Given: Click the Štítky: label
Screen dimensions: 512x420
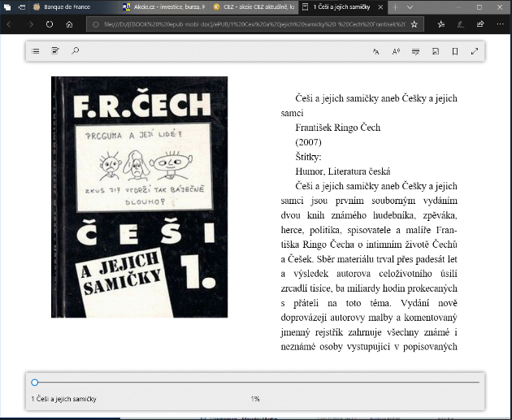Looking at the screenshot, I should (308, 157).
